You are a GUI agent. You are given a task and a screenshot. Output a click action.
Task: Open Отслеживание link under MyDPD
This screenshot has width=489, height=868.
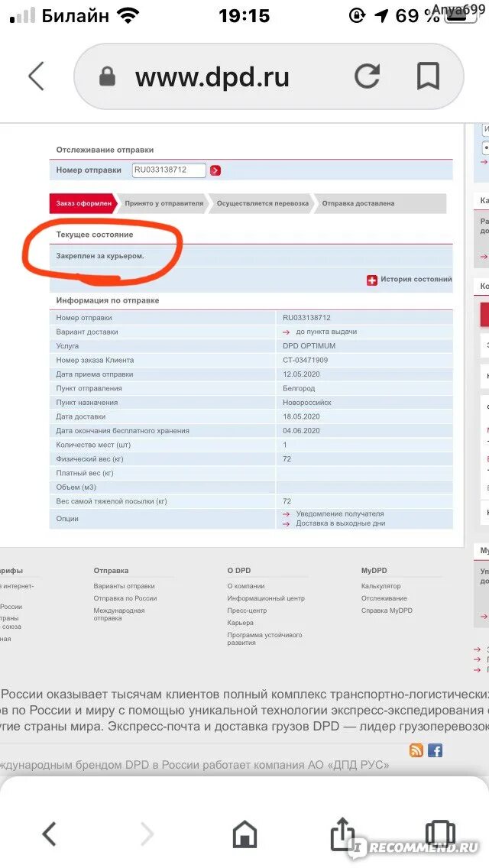click(384, 598)
